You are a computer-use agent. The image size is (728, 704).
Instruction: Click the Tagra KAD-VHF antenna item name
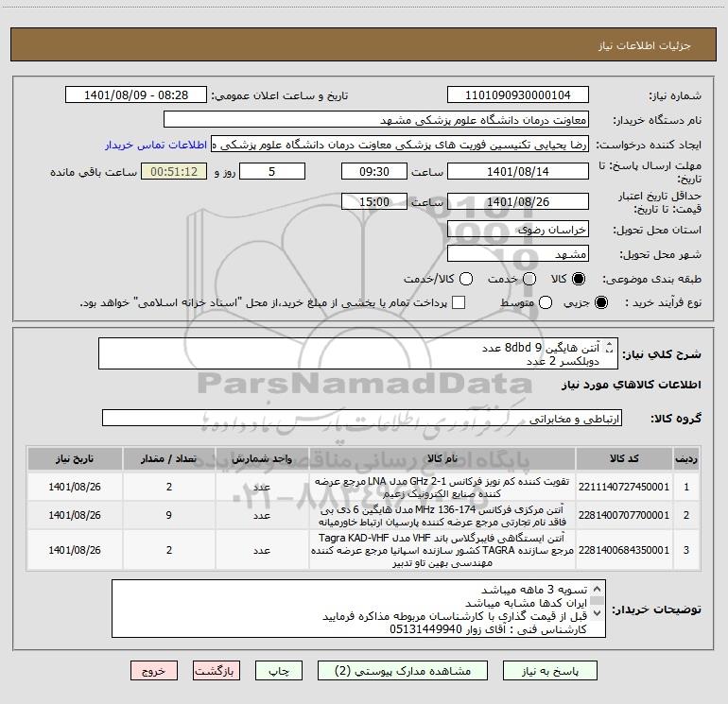(x=442, y=550)
